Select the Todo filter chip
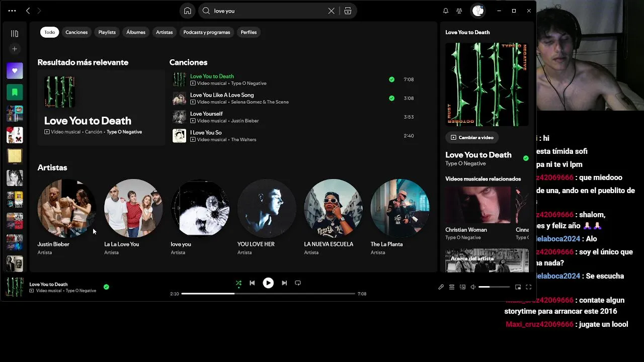644x362 pixels. tap(49, 32)
